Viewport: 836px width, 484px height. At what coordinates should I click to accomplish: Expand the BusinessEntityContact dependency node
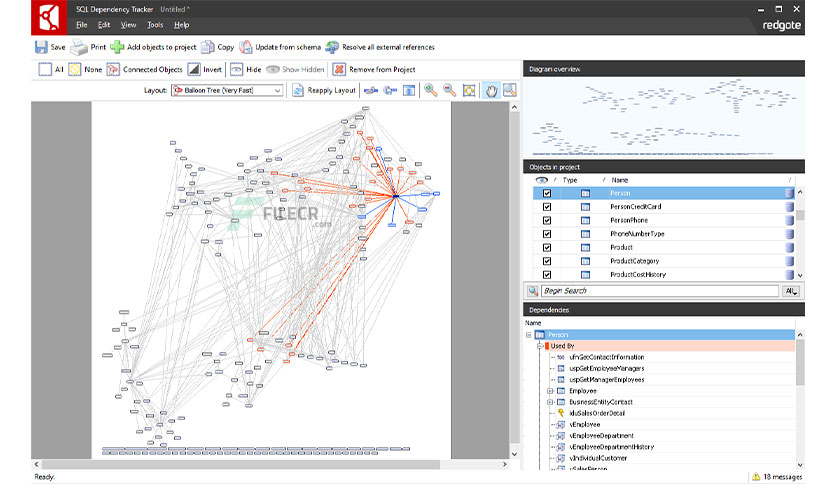pyautogui.click(x=550, y=402)
